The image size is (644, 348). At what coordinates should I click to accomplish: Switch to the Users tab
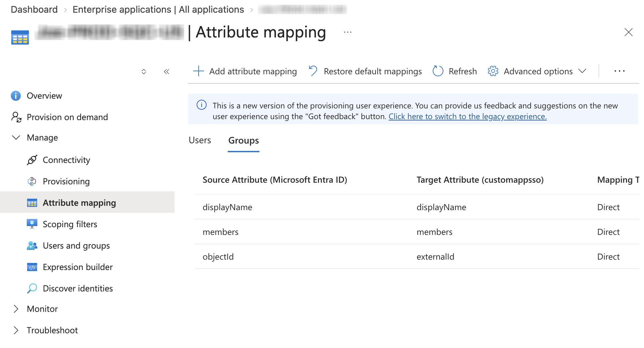tap(200, 140)
